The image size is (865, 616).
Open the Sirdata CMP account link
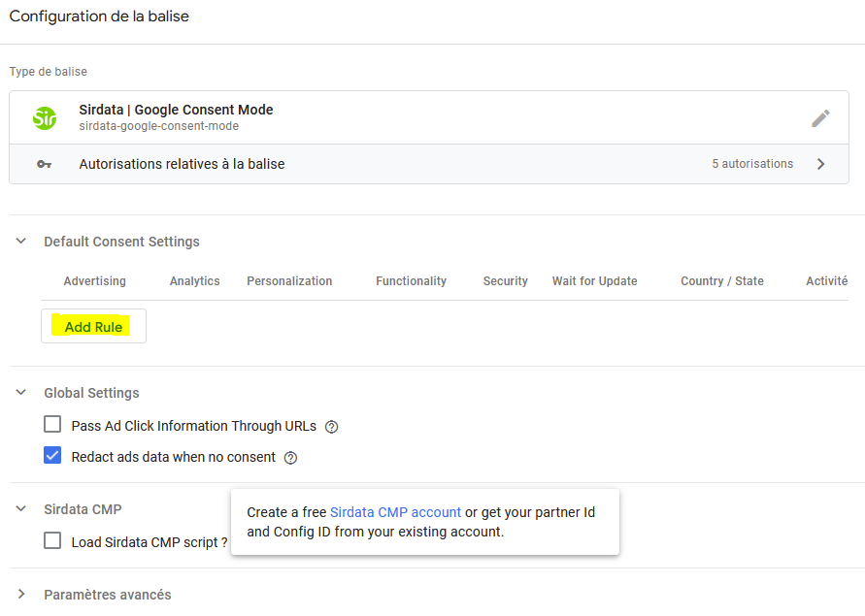pos(395,512)
